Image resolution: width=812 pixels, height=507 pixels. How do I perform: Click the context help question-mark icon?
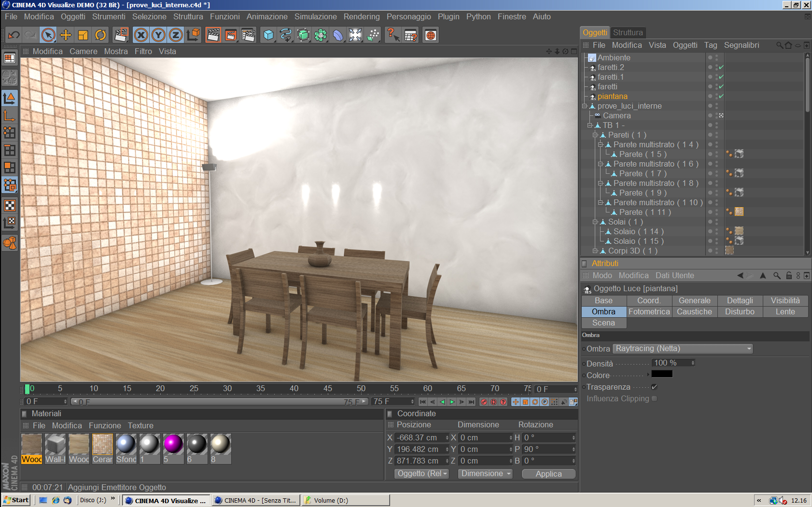(393, 35)
